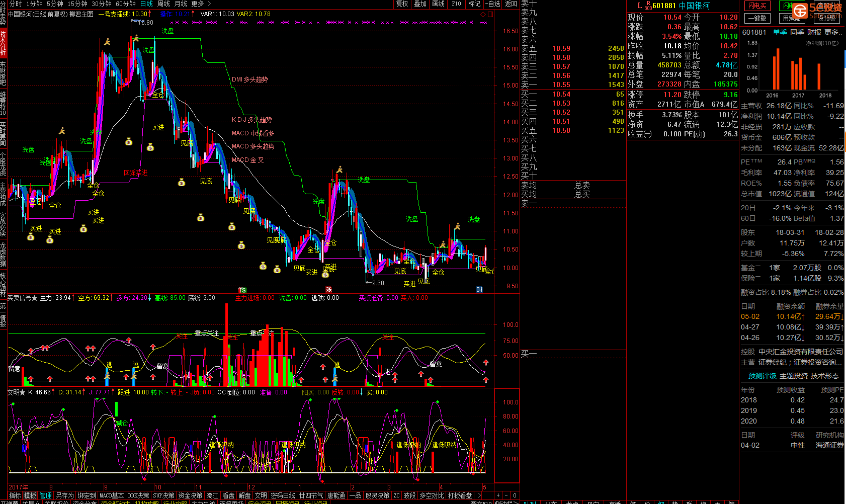
Task: Open the 财报 link
Action: coord(814,32)
